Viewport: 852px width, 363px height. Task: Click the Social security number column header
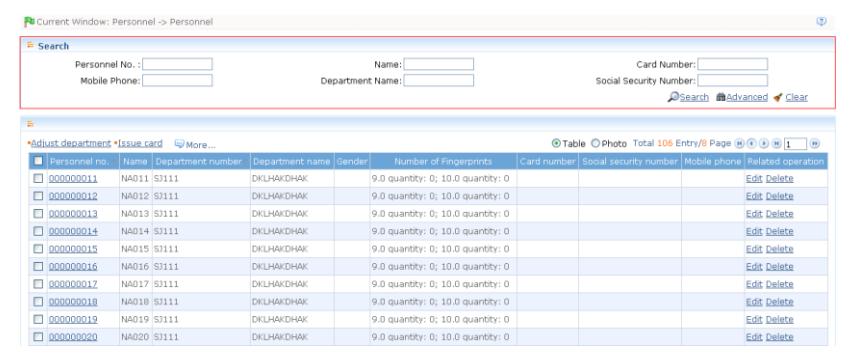[x=630, y=161]
